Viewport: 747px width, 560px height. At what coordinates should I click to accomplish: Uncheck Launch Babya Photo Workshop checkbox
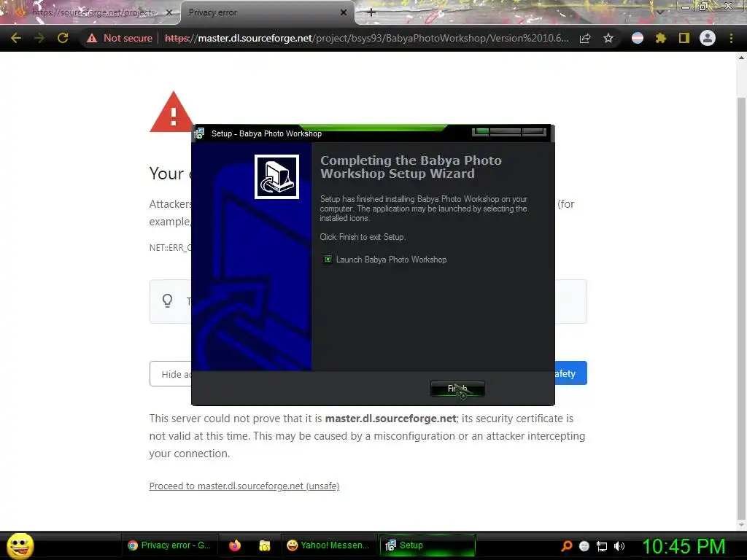coord(328,260)
